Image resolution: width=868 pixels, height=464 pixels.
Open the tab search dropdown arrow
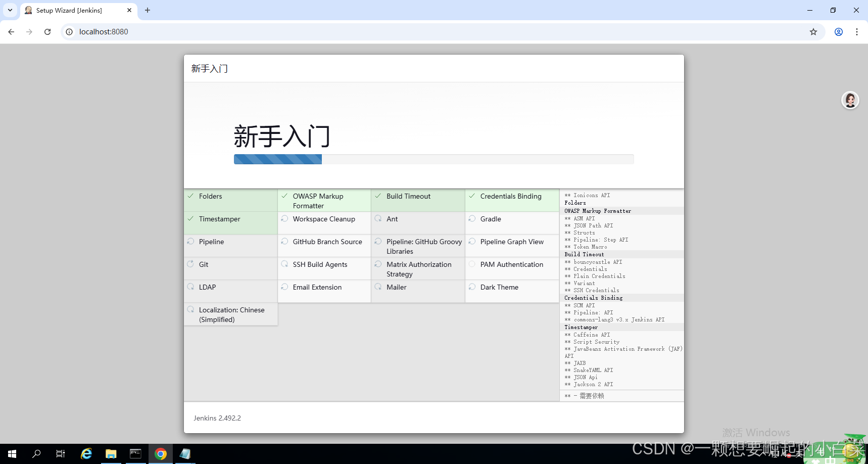click(10, 10)
